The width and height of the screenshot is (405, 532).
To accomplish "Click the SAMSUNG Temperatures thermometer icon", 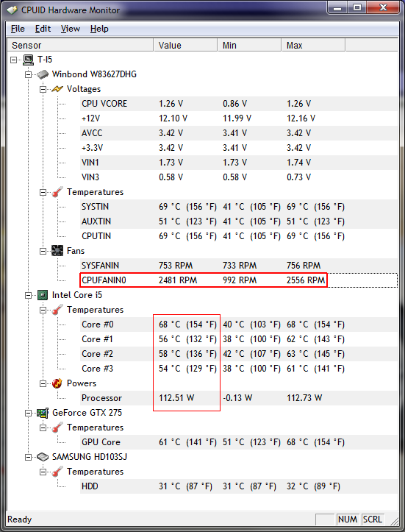I will (x=57, y=472).
